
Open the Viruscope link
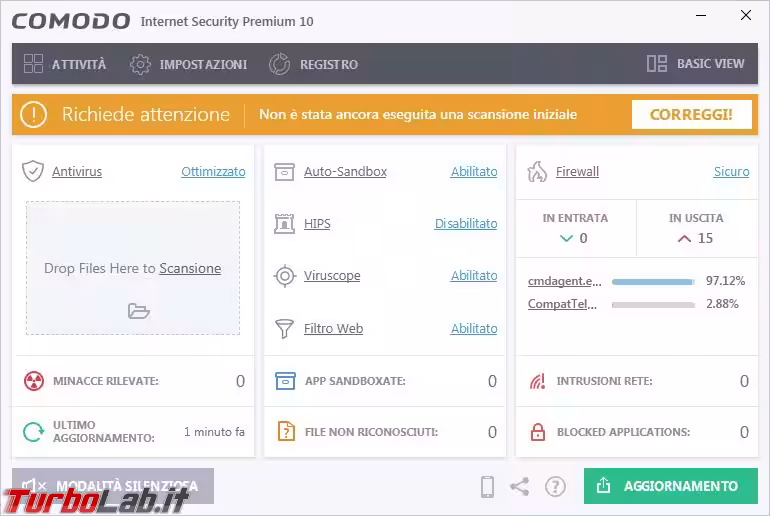click(332, 275)
